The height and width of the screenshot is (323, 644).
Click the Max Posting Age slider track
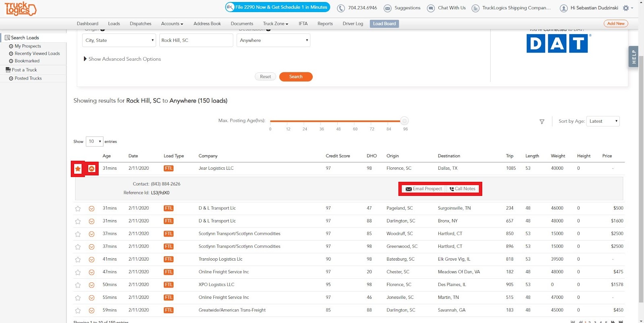point(337,121)
